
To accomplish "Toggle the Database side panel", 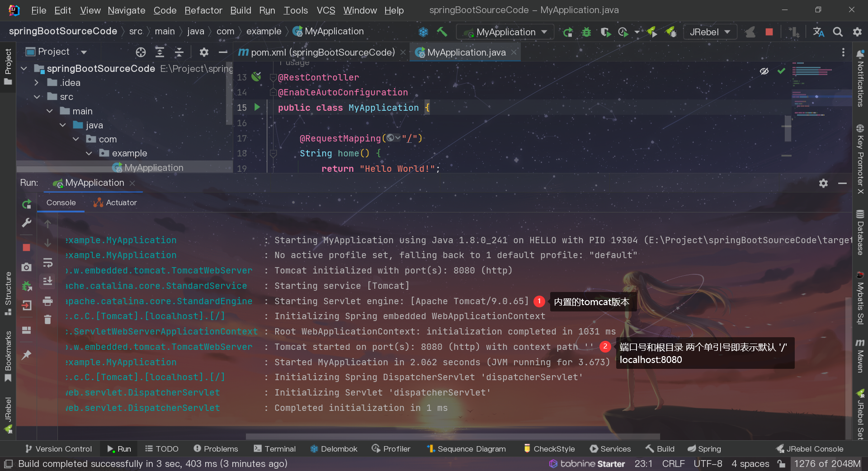I will coord(860,232).
